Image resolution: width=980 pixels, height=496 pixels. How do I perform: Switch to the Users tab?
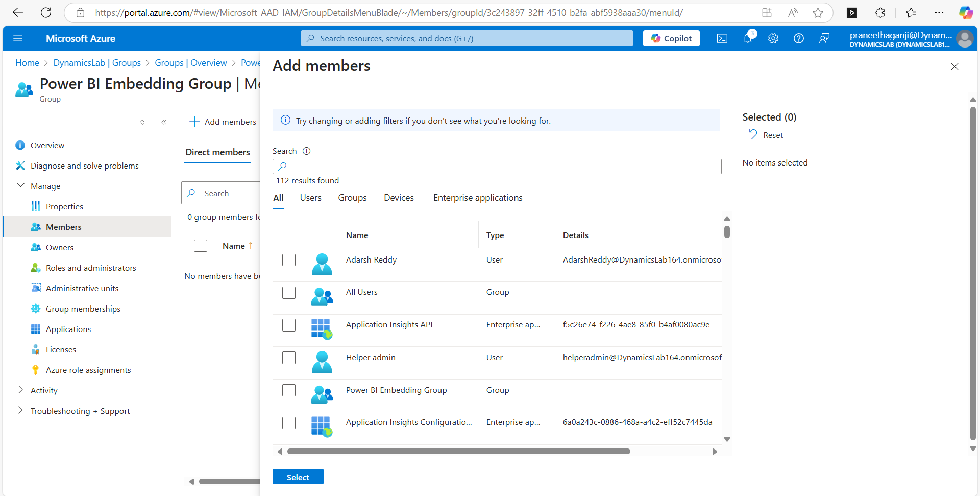tap(310, 198)
